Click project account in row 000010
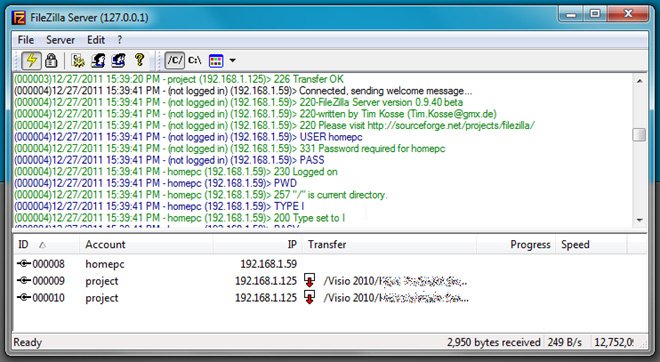The height and width of the screenshot is (362, 660). click(x=101, y=298)
